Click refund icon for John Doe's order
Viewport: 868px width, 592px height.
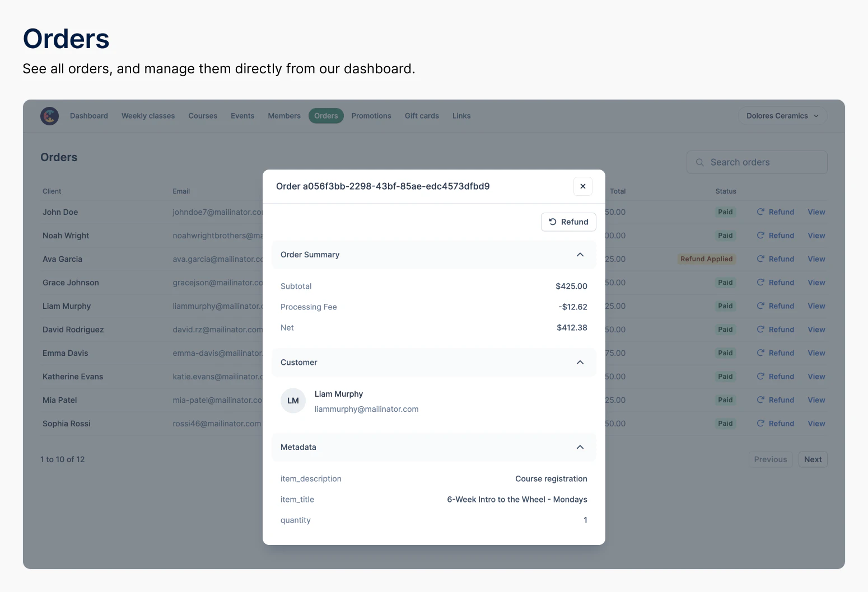coord(760,212)
